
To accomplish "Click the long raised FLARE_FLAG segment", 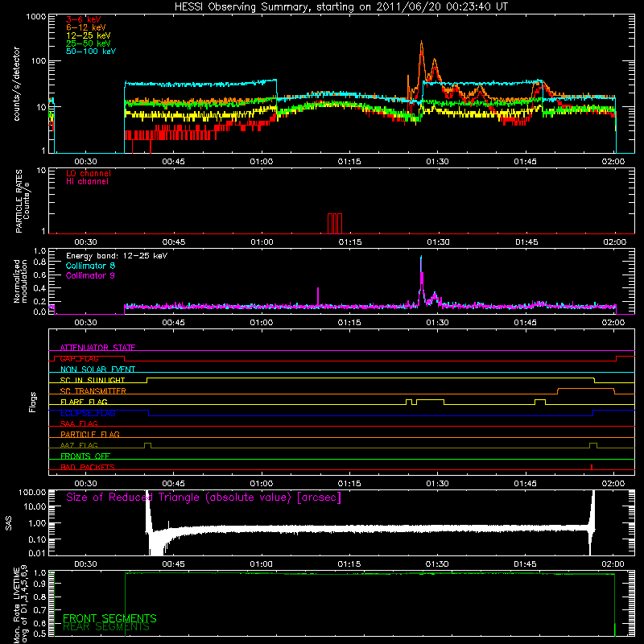I will (430, 399).
